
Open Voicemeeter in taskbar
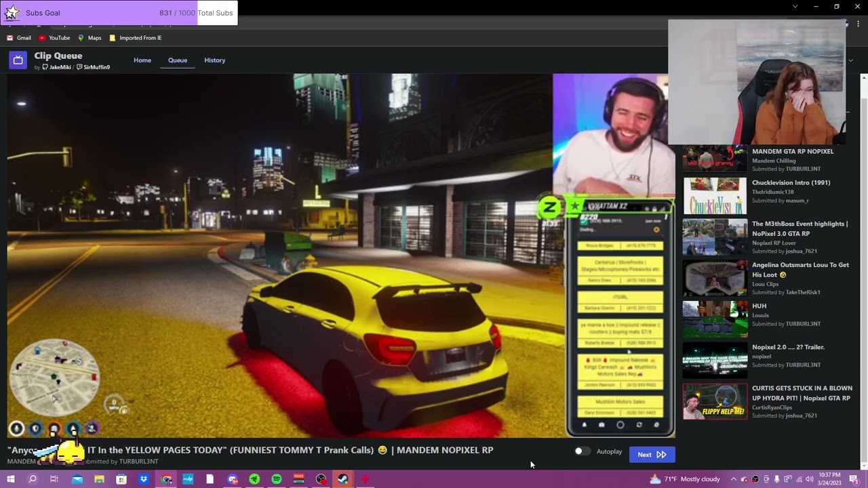point(298,479)
